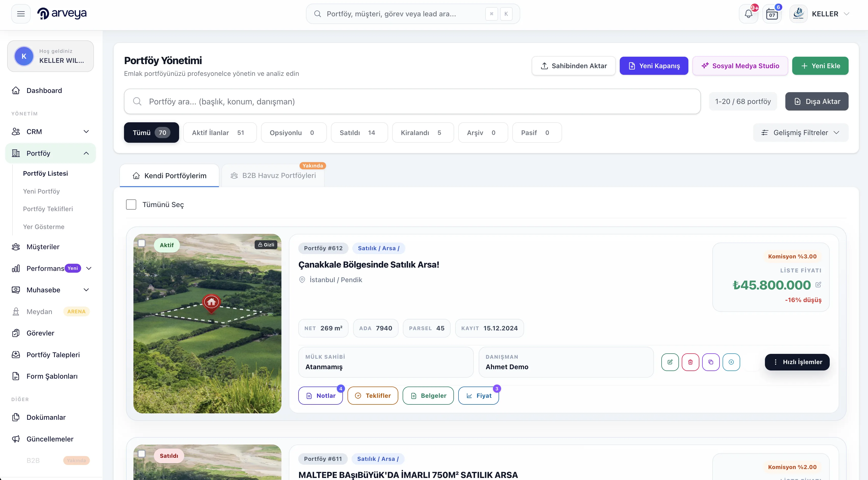Click the teal plus-circle icon on Portföy #612
Screen dimensions: 868x480
coord(731,362)
